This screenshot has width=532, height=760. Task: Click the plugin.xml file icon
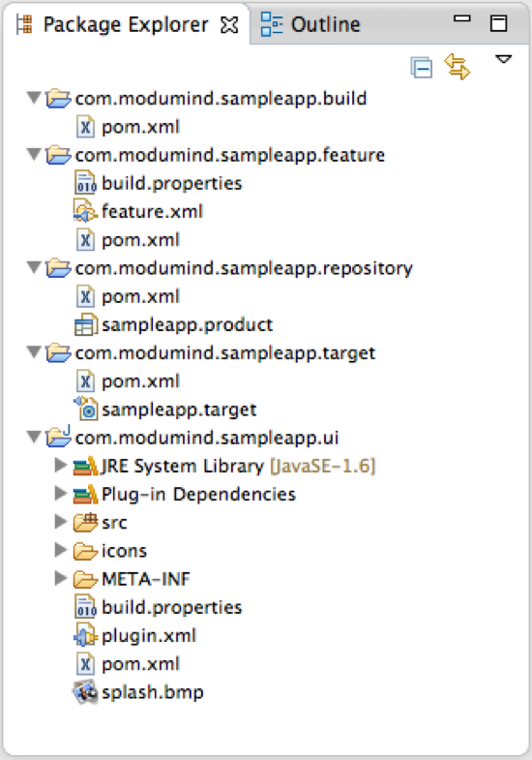coord(85,635)
